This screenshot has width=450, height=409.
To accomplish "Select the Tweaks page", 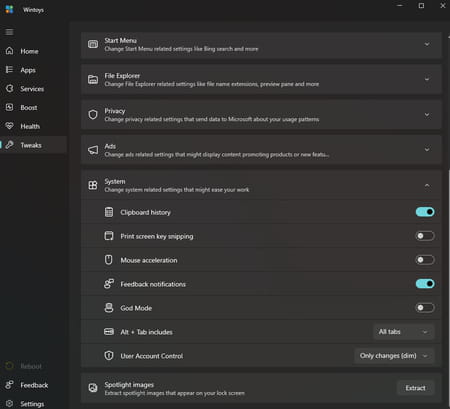I will (x=33, y=145).
